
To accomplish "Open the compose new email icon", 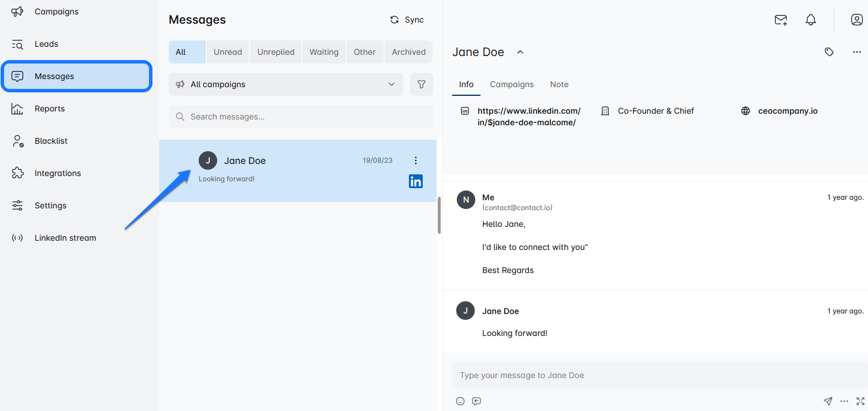I will tap(780, 20).
